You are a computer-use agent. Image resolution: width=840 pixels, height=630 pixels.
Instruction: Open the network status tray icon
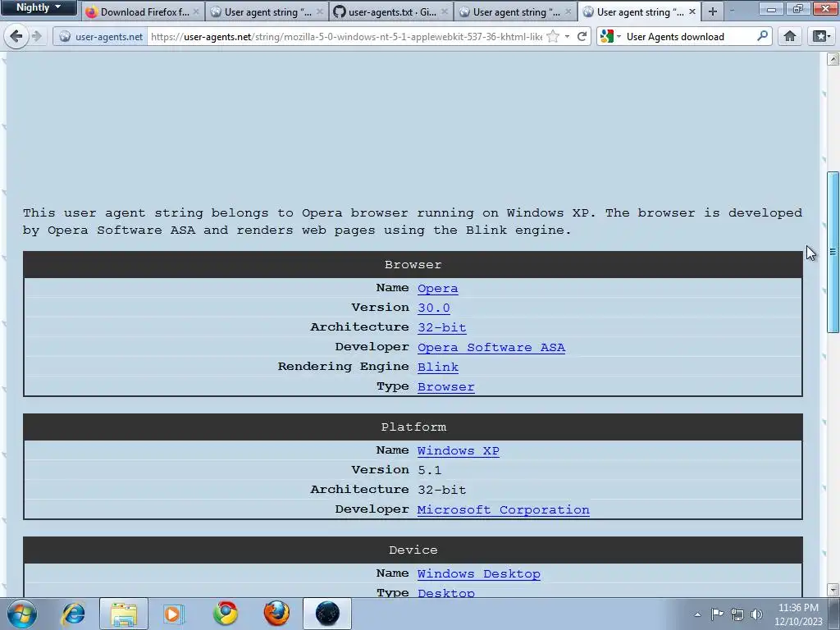737,614
